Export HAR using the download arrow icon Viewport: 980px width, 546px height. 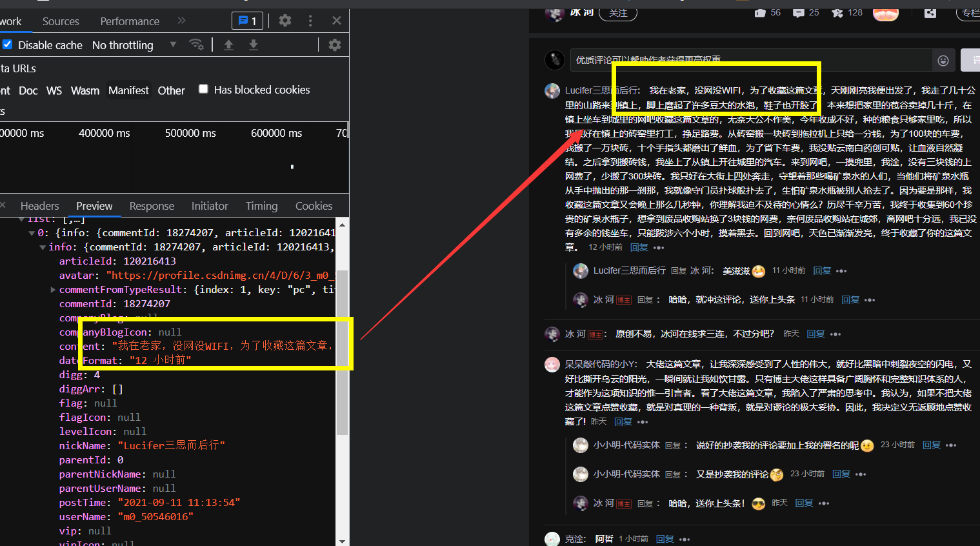tap(253, 45)
